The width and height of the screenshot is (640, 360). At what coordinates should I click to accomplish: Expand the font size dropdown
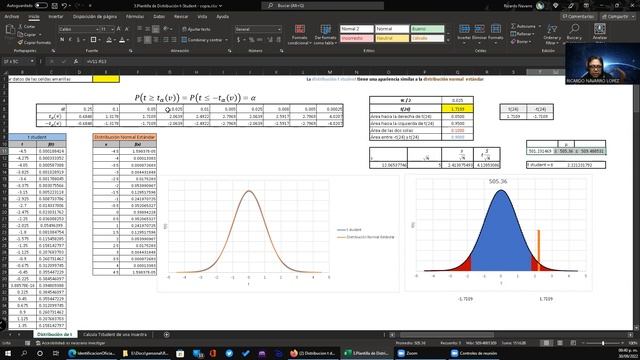[x=112, y=29]
